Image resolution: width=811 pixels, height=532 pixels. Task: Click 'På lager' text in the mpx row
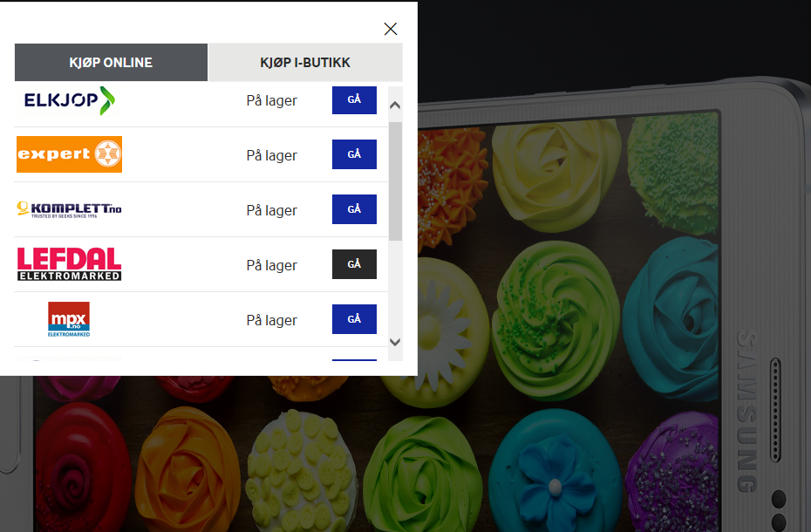[271, 320]
